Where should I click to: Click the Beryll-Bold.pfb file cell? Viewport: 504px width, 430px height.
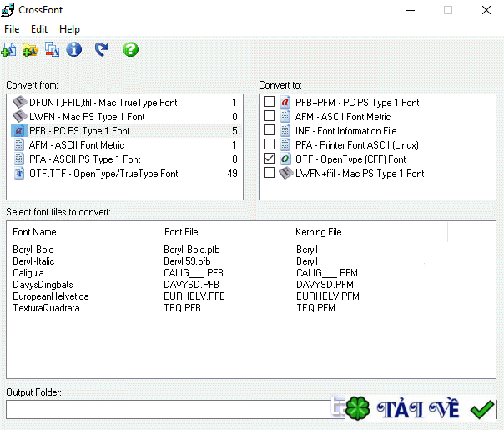tap(192, 250)
